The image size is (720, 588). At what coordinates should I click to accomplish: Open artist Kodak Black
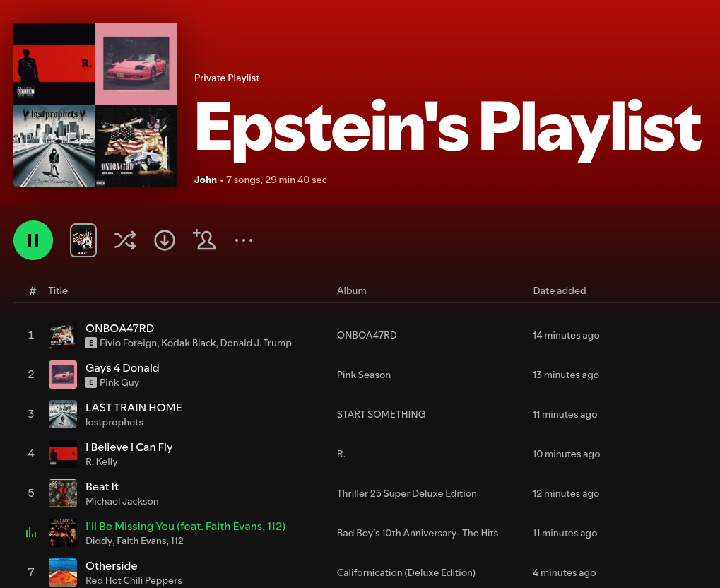pyautogui.click(x=189, y=343)
